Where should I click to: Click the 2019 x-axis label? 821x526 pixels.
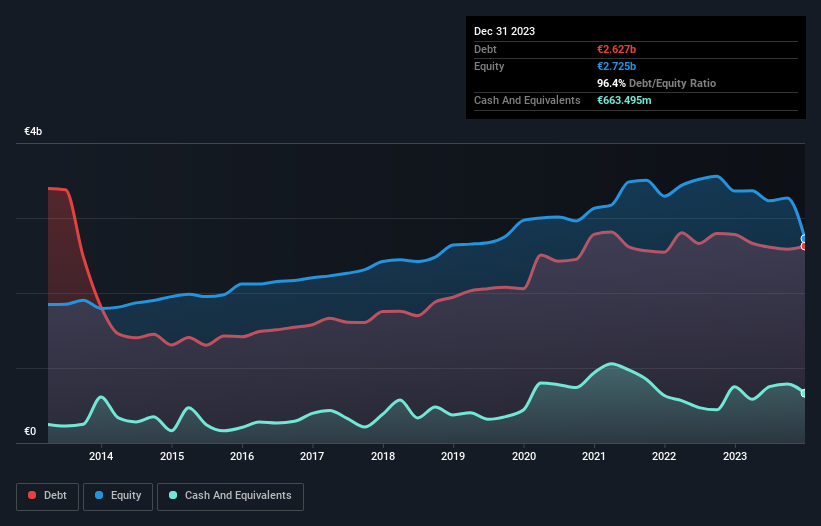click(x=453, y=456)
